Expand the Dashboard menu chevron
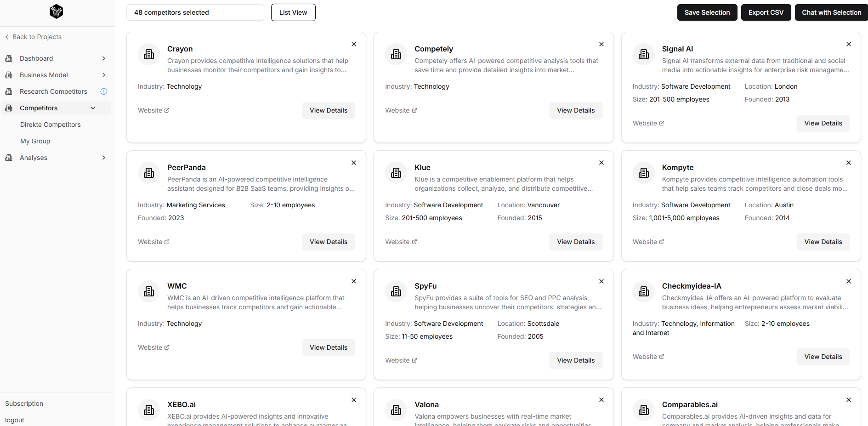Image resolution: width=868 pixels, height=426 pixels. [x=104, y=58]
